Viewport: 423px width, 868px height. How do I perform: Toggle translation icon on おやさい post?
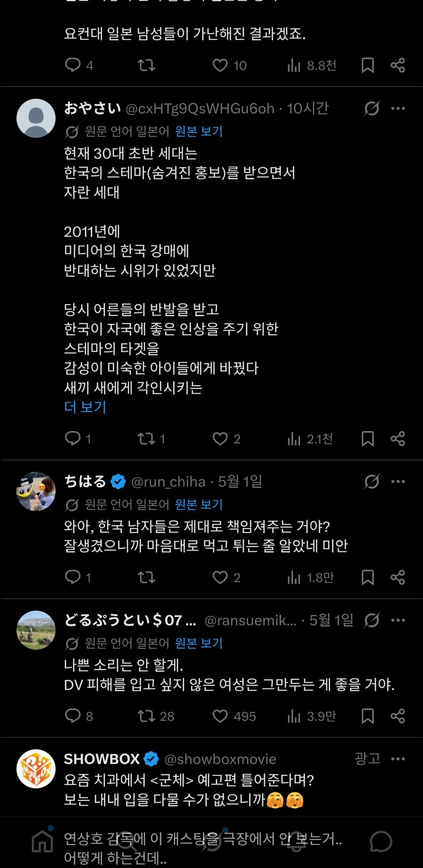(372, 108)
